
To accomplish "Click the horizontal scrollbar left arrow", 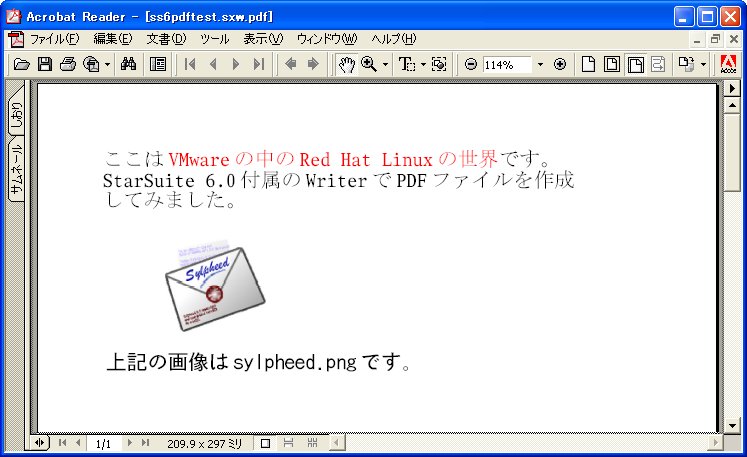I will (336, 443).
